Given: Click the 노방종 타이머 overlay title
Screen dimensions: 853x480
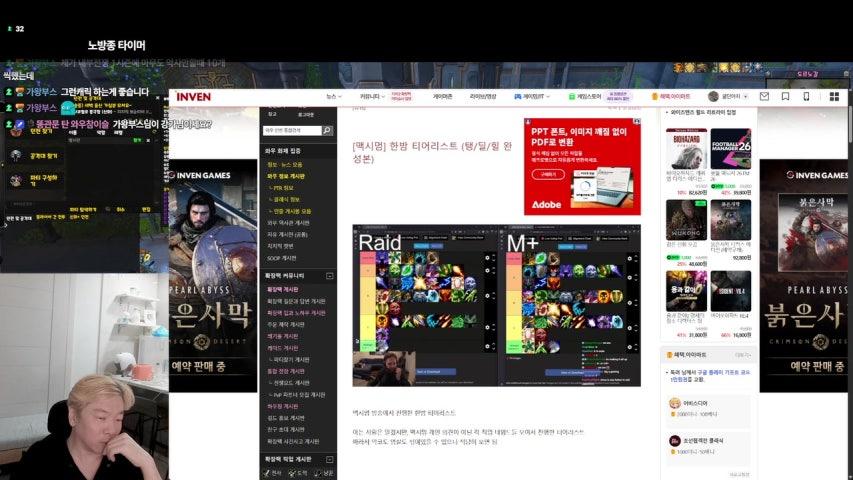Looking at the screenshot, I should click(116, 45).
